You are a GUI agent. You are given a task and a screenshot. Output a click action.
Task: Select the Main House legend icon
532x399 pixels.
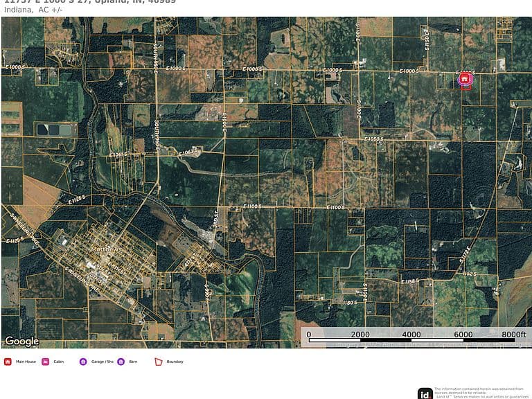[8, 362]
